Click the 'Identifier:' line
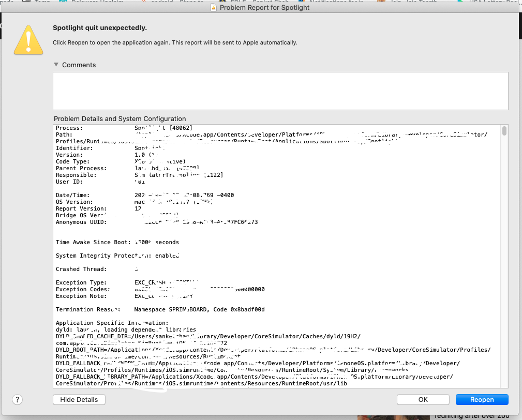 pos(110,148)
